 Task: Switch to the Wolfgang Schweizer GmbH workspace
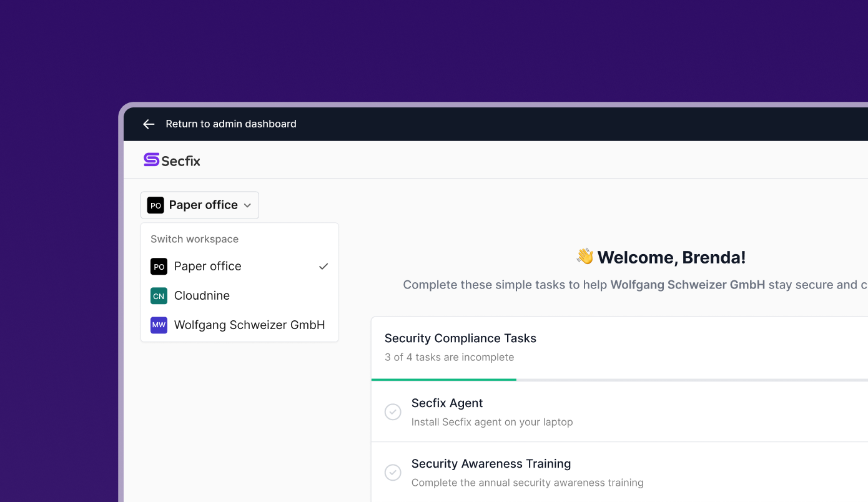(x=240, y=325)
